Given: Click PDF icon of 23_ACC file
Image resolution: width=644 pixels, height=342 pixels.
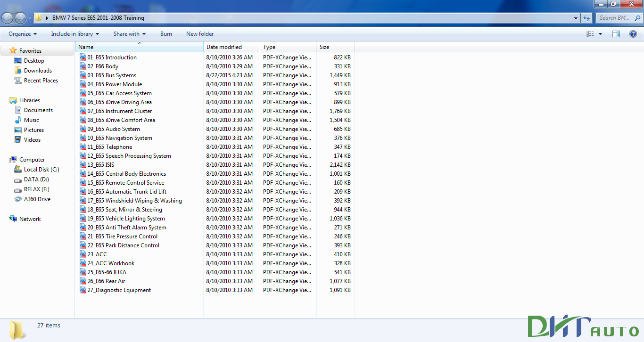Looking at the screenshot, I should 83,254.
